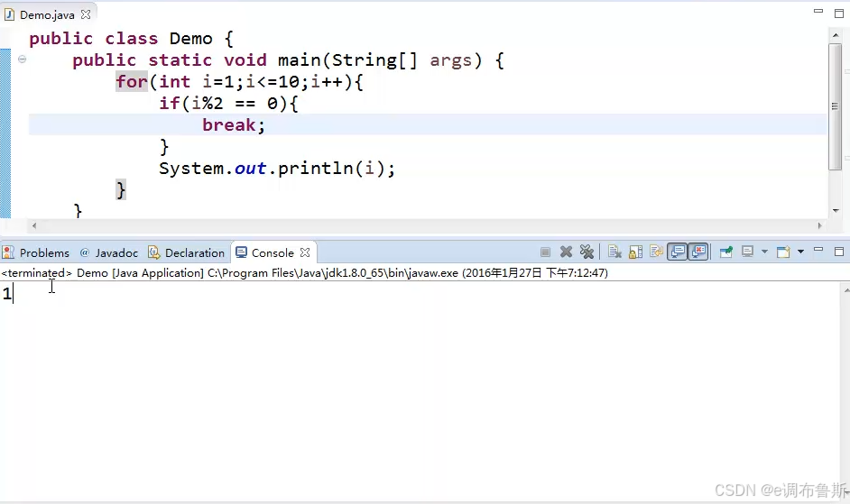Close the Demo.java editor tab
The width and height of the screenshot is (850, 504).
pos(86,14)
